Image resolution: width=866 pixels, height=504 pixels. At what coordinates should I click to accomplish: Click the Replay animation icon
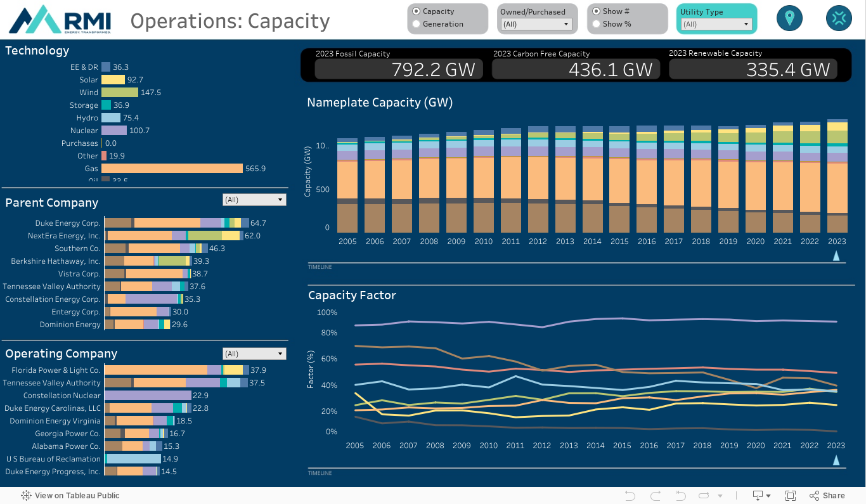point(705,495)
